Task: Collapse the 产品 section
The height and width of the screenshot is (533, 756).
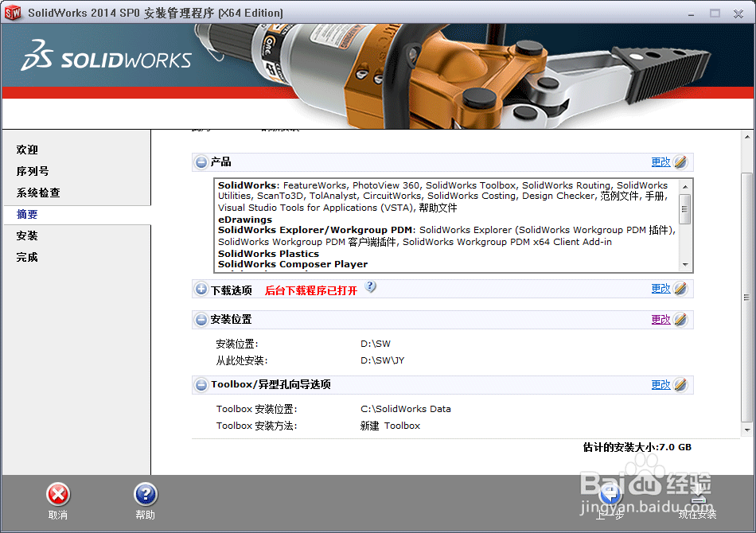Action: click(x=201, y=161)
